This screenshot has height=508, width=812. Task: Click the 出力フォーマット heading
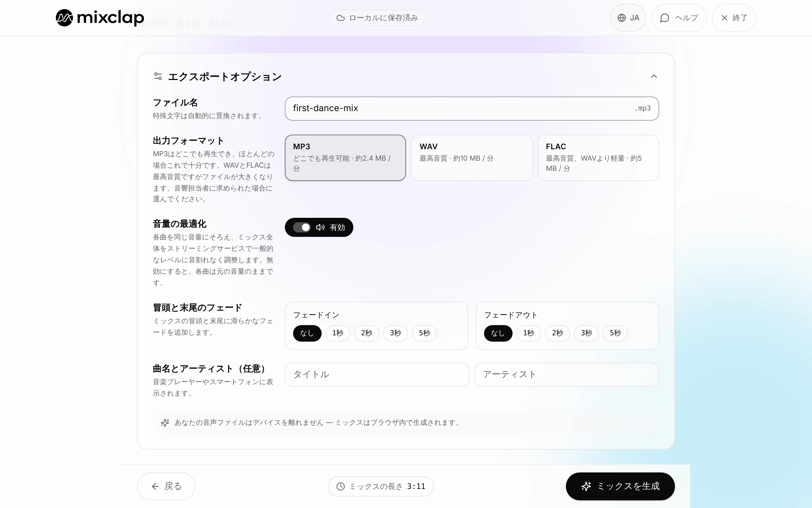(x=188, y=140)
